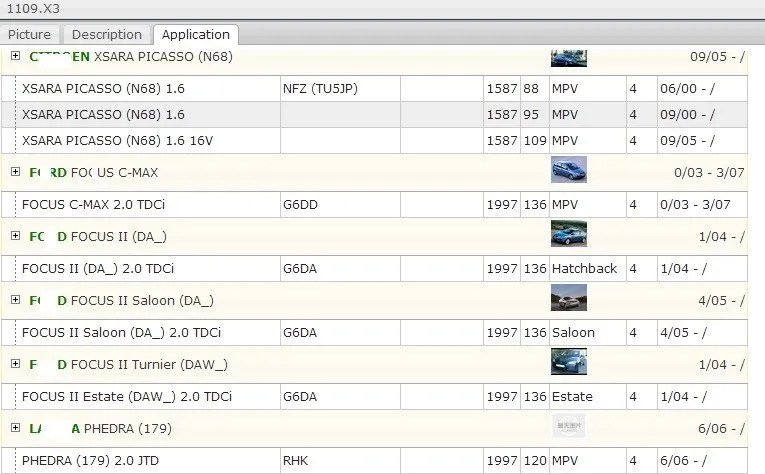Select the FOCUS II (DA_) 2.0 TDCi row
This screenshot has width=765, height=474.
(x=374, y=268)
